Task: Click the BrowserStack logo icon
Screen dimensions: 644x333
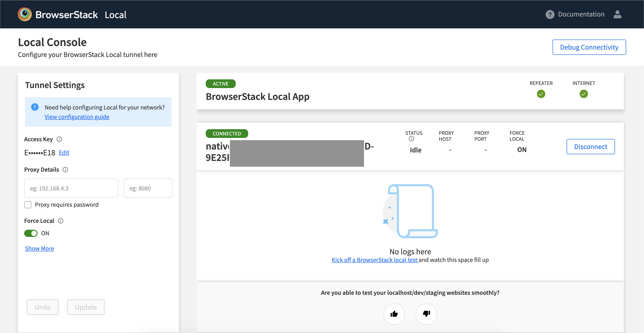Action: pos(25,14)
